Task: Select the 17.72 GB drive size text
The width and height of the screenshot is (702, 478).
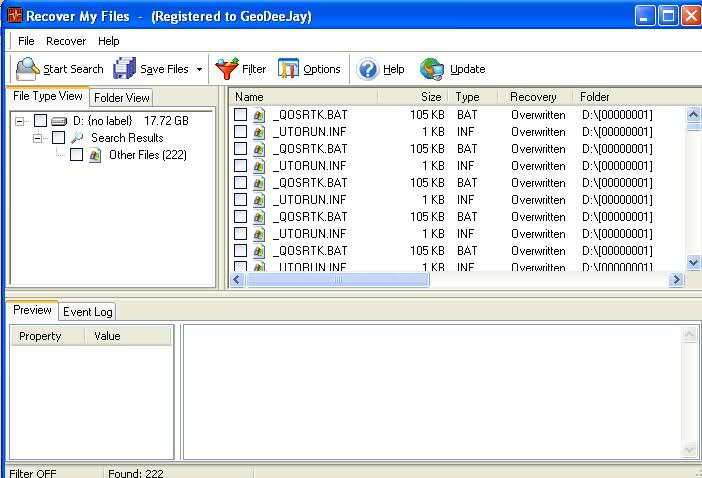Action: pos(166,121)
